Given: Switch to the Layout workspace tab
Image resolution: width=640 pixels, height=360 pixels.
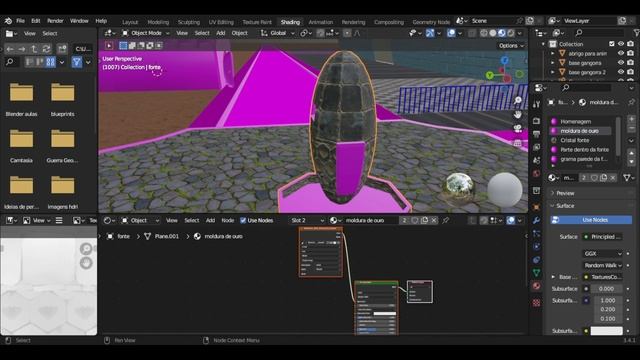Looking at the screenshot, I should tap(130, 22).
